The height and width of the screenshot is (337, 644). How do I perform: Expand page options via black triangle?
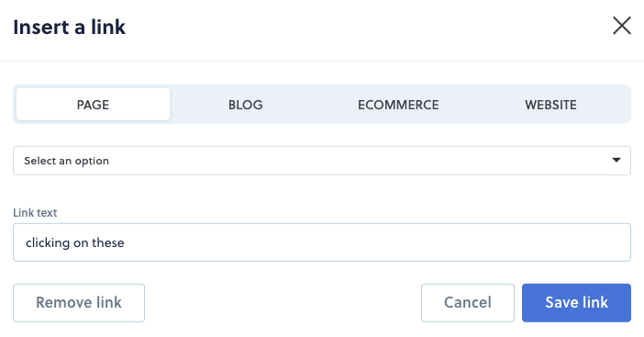[x=616, y=160]
